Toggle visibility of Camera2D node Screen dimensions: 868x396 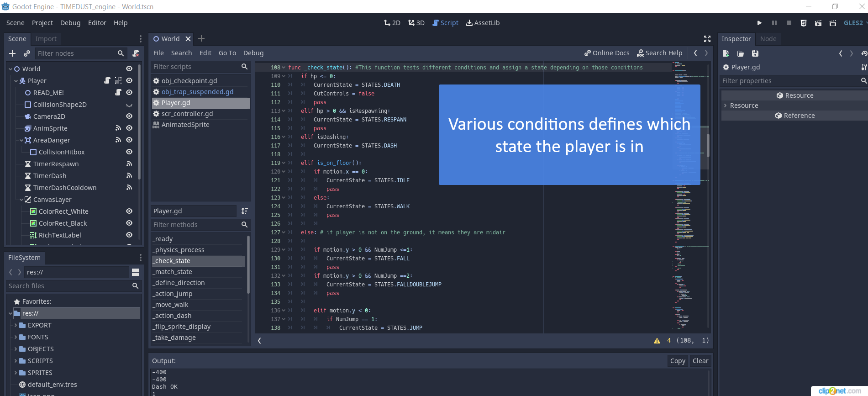tap(129, 116)
